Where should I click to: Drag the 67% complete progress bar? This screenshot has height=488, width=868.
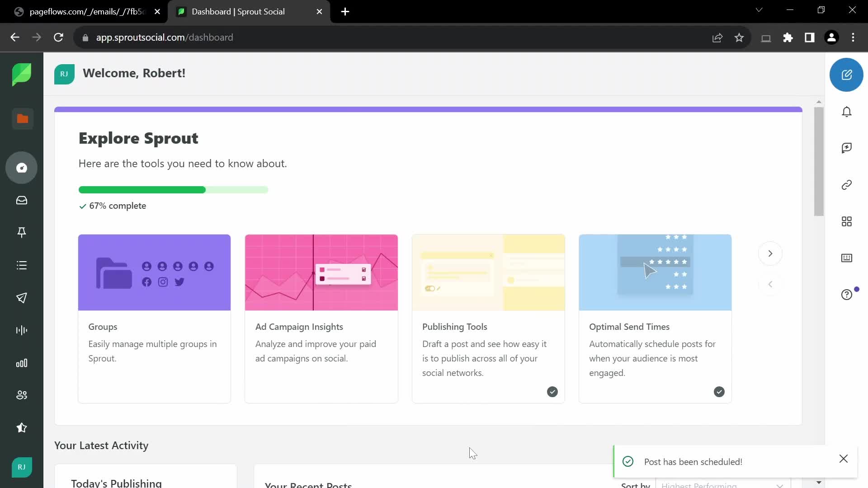[x=173, y=189]
